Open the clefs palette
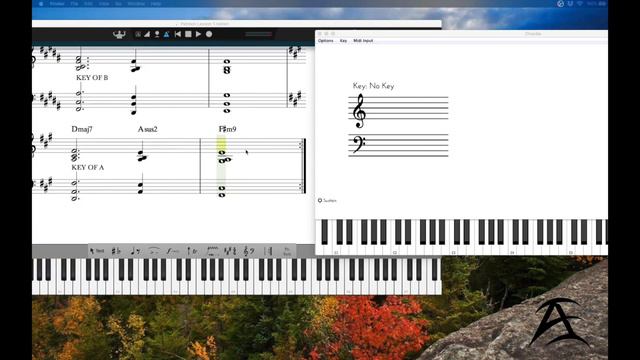Screen dimensions: 640x360 click(249, 251)
